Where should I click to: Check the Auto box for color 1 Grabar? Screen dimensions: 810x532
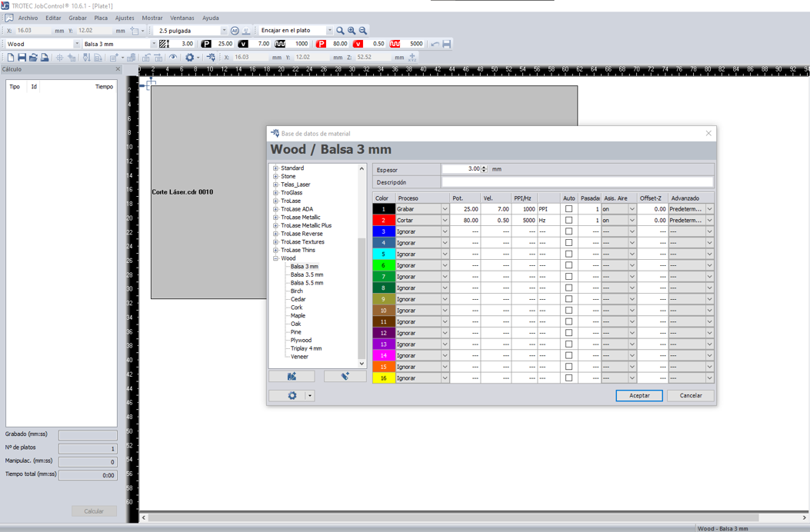[568, 209]
